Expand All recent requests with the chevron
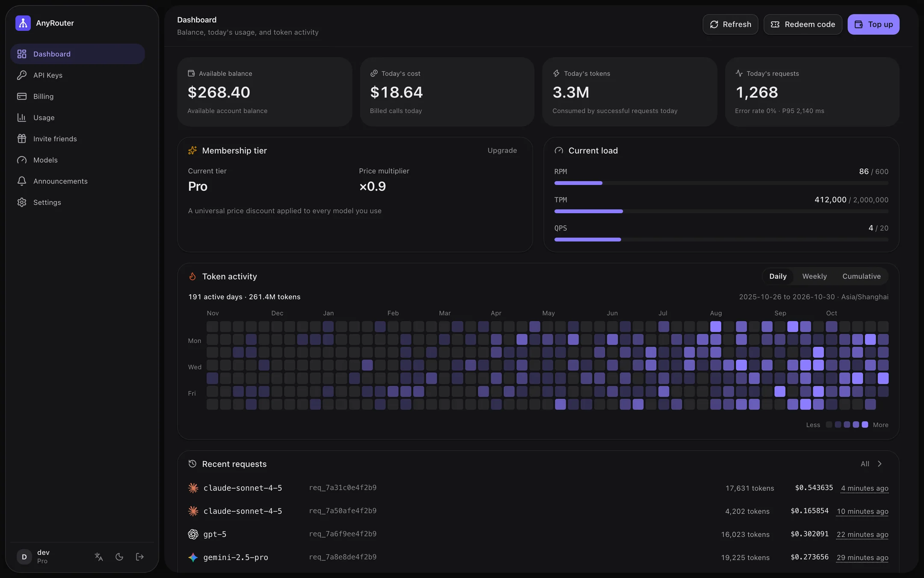 point(872,464)
